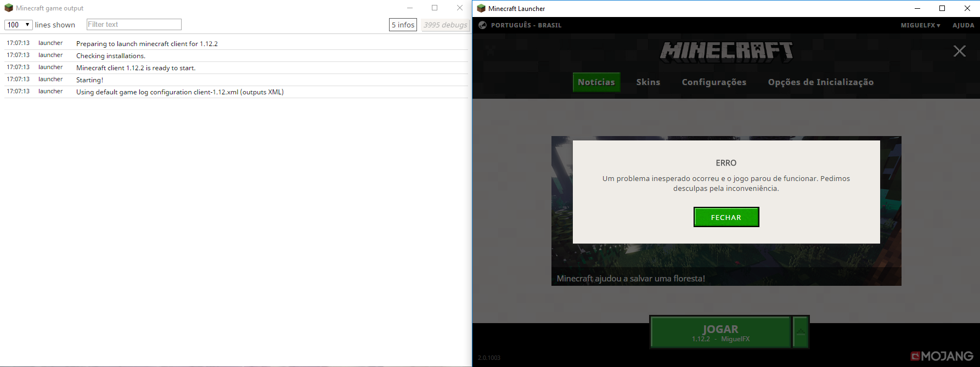Close the Minecraft Launcher window
This screenshot has height=367, width=980.
point(967,8)
